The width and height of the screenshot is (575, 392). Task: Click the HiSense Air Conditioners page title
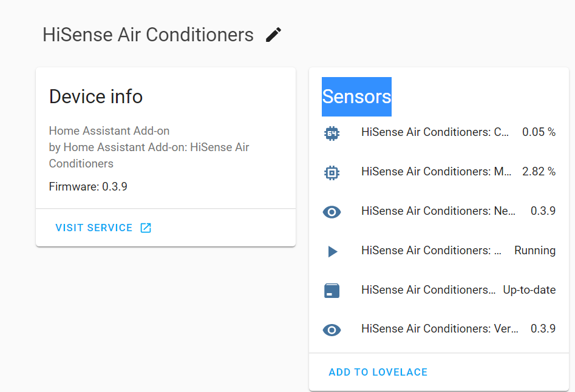148,35
